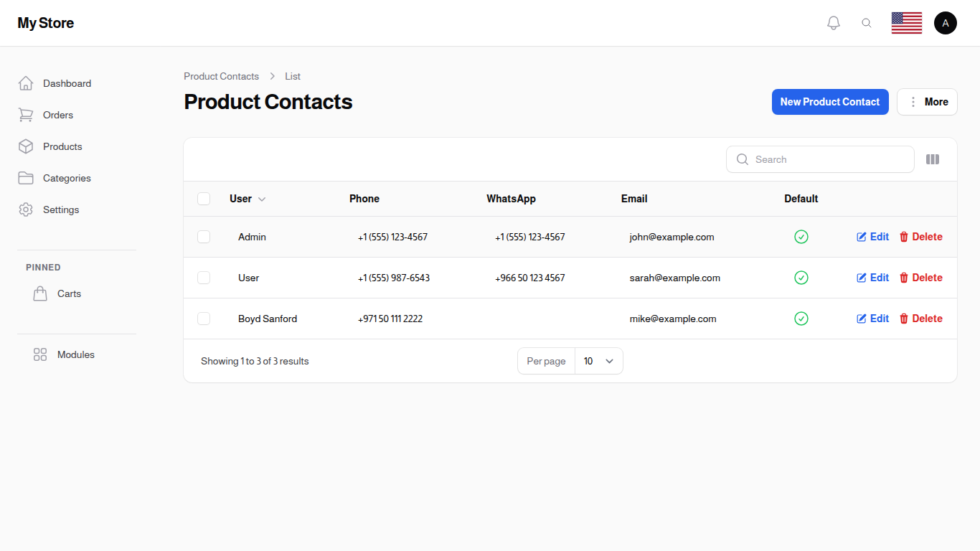The width and height of the screenshot is (980, 551).
Task: Open the Categories folder icon
Action: coord(26,178)
